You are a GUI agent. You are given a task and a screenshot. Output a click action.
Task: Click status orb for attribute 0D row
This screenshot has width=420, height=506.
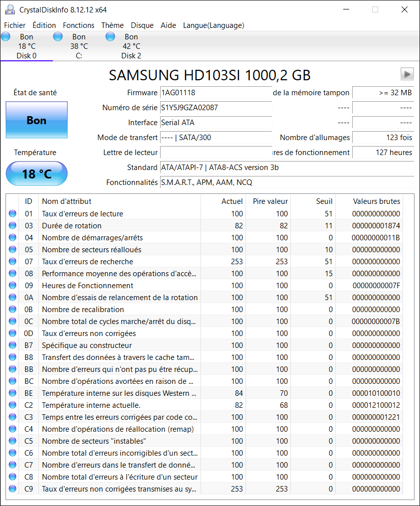(12, 333)
